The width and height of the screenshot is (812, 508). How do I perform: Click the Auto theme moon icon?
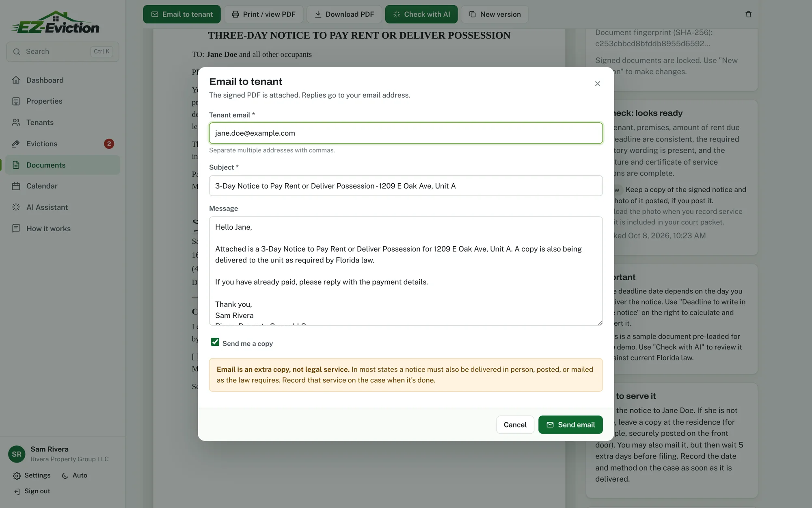tap(65, 476)
